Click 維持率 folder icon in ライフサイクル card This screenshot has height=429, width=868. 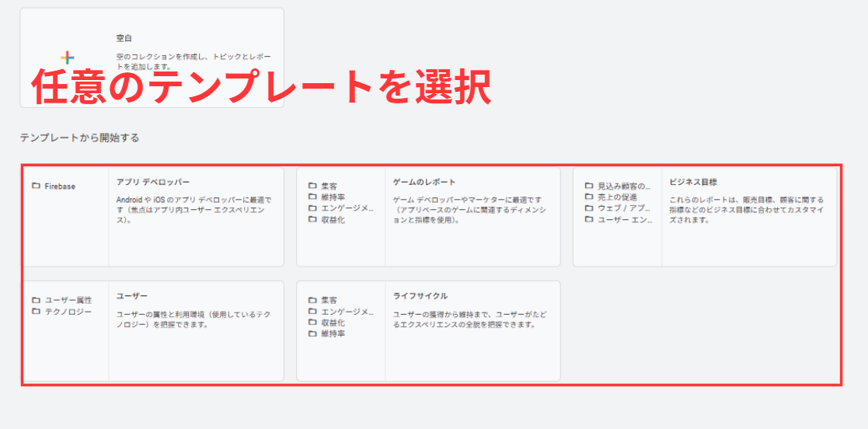312,333
